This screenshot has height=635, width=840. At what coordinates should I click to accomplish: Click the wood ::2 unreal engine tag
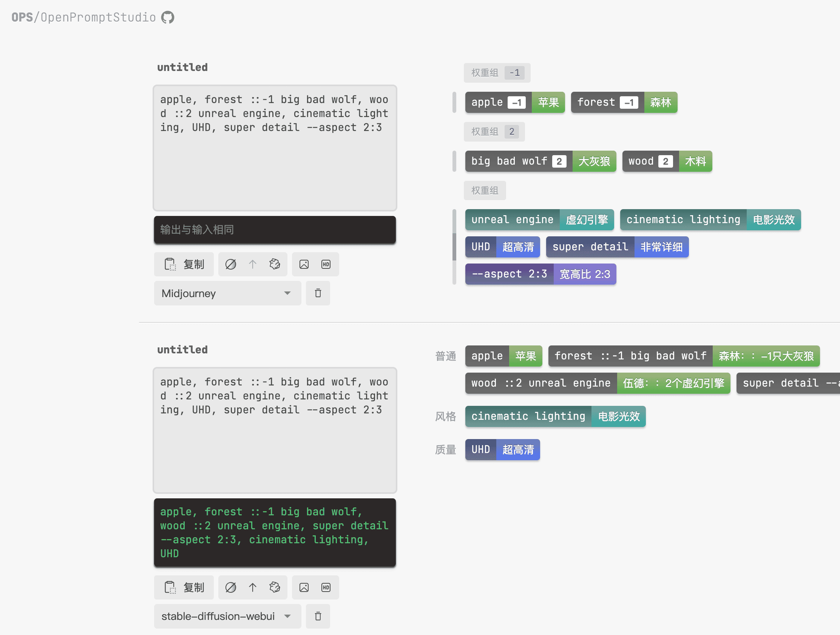coord(598,383)
